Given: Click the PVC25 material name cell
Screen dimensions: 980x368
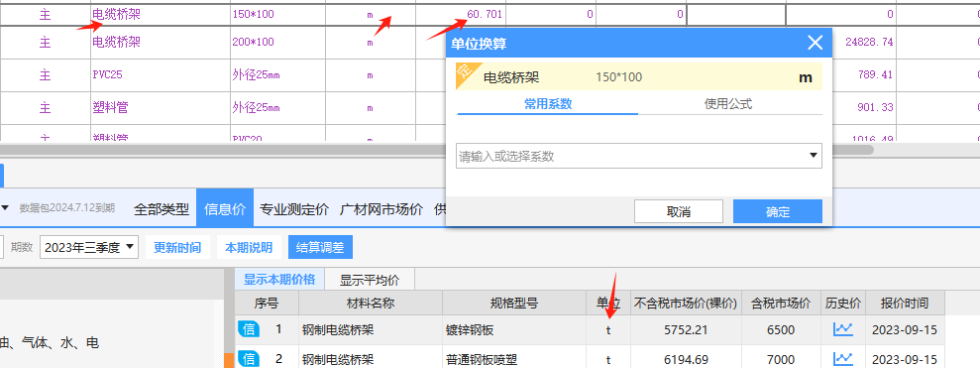Looking at the screenshot, I should pyautogui.click(x=160, y=75).
